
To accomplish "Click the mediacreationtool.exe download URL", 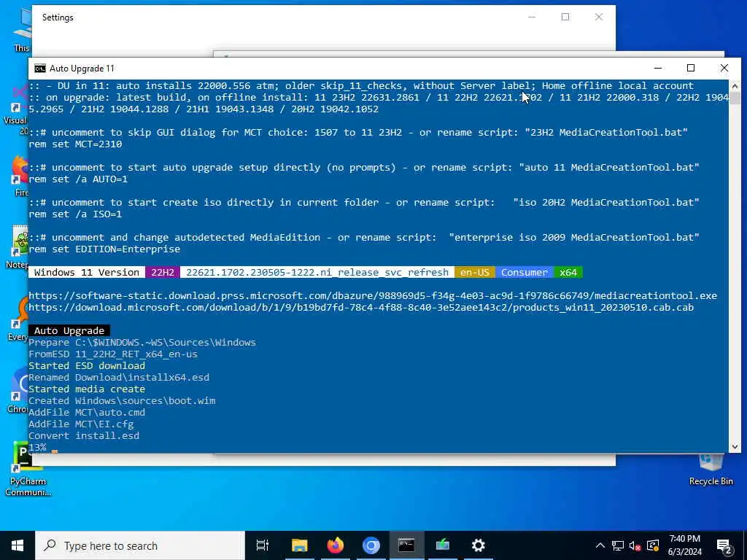I will click(x=373, y=296).
